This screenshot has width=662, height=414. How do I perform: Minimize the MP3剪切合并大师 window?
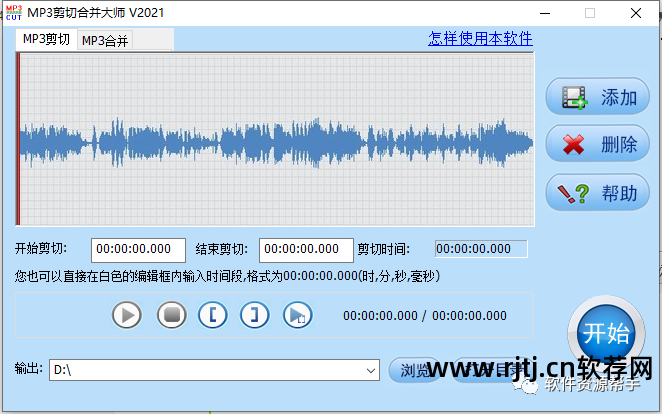click(545, 13)
